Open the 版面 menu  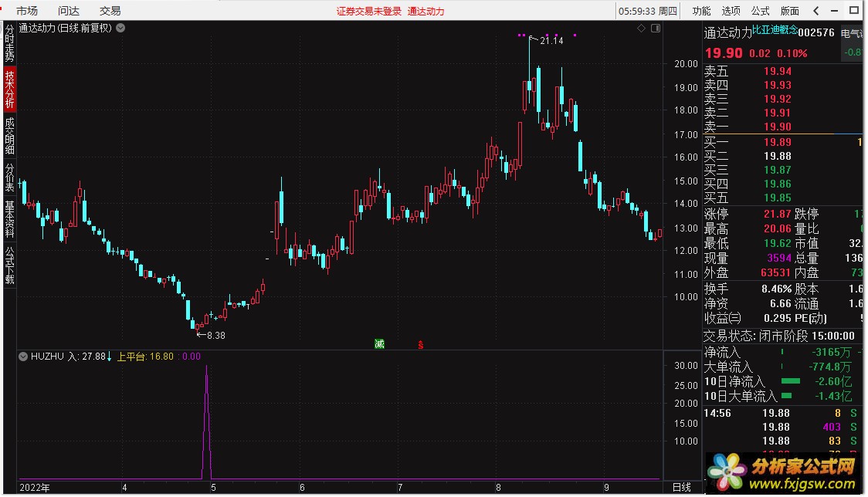pos(789,11)
